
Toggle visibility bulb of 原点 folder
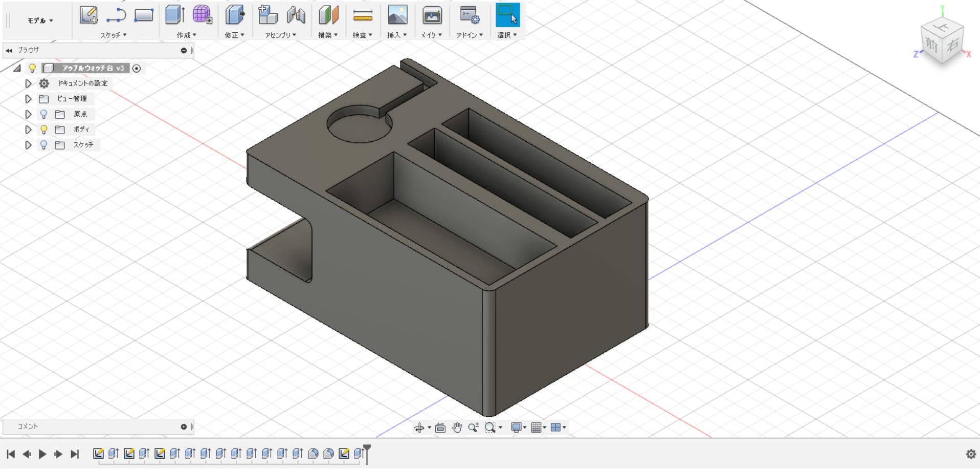coord(44,114)
